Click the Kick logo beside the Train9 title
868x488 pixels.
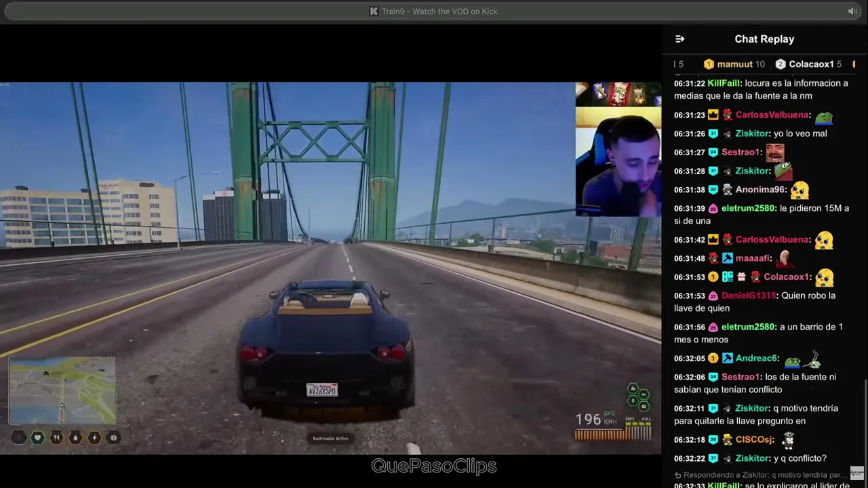tap(374, 12)
